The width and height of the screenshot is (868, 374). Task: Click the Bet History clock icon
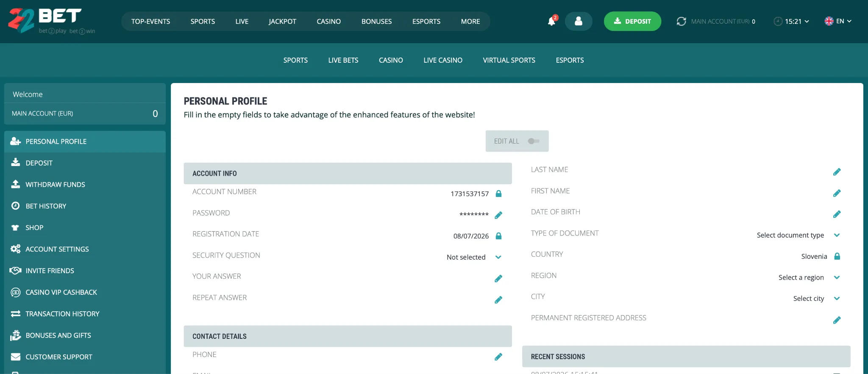[15, 206]
